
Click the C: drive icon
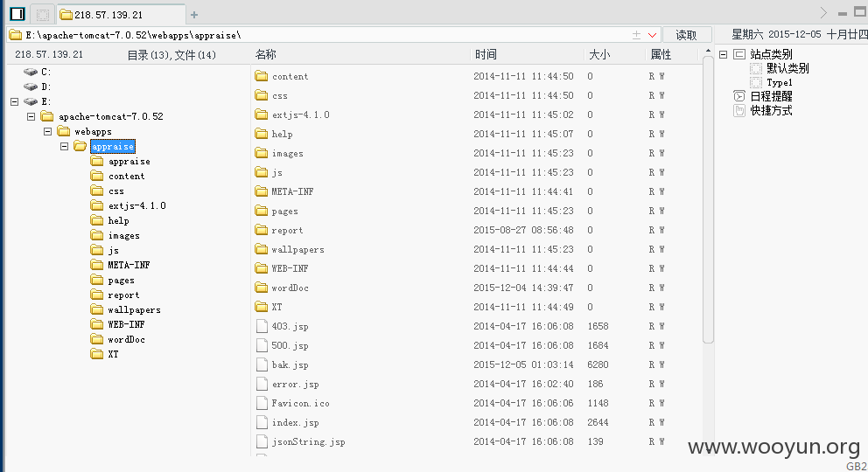click(31, 72)
